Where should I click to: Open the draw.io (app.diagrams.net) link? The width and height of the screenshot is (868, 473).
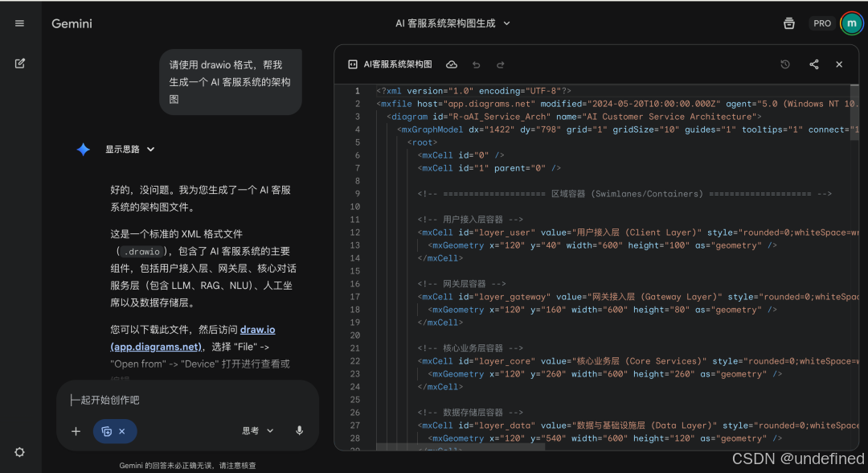(x=193, y=338)
